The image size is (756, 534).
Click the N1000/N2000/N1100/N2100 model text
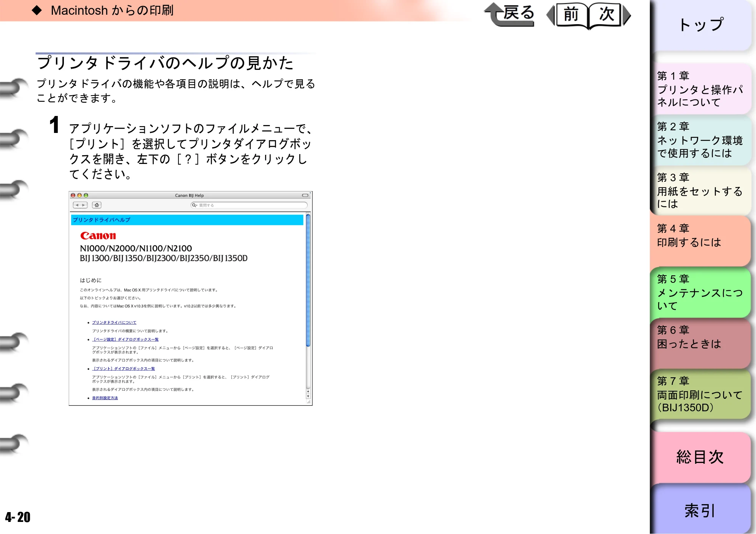136,248
